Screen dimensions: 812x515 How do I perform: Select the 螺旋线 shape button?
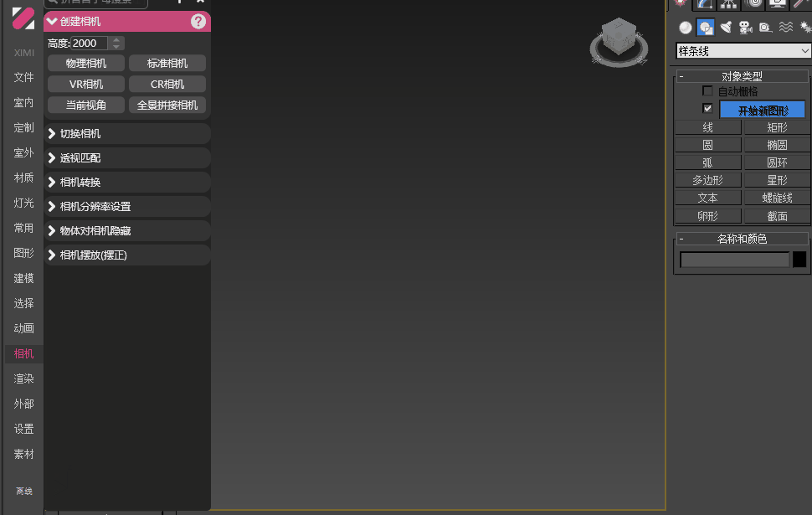tap(778, 198)
